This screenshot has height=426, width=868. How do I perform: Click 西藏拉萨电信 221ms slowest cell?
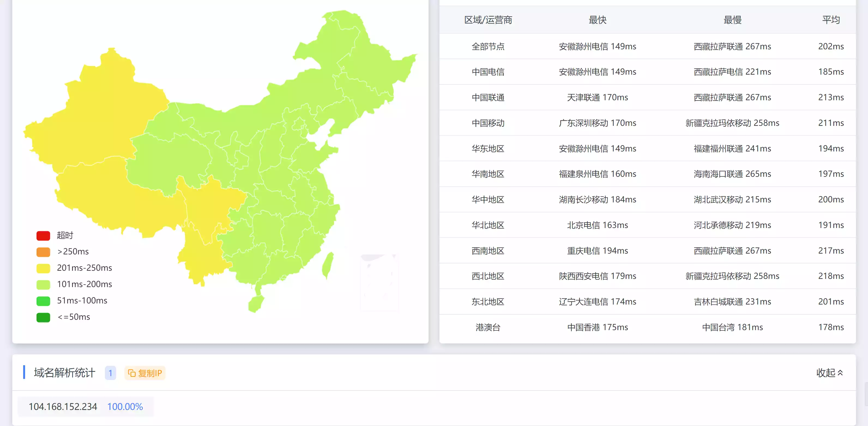(732, 72)
